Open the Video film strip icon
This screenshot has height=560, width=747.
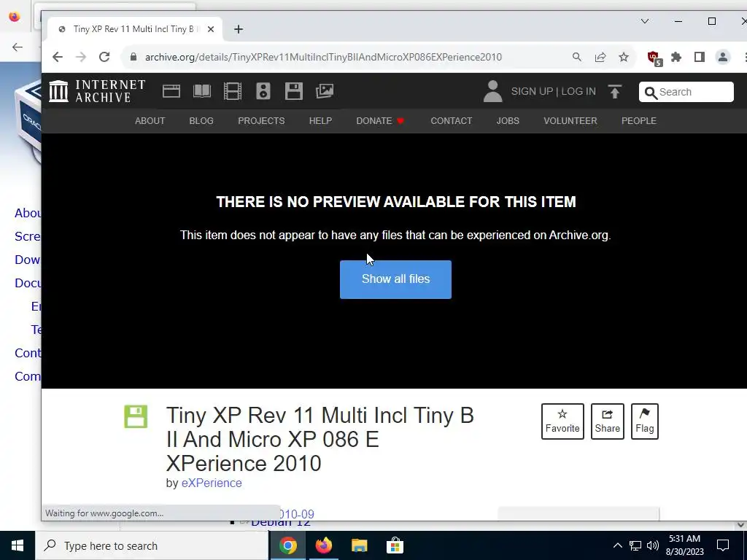click(233, 91)
